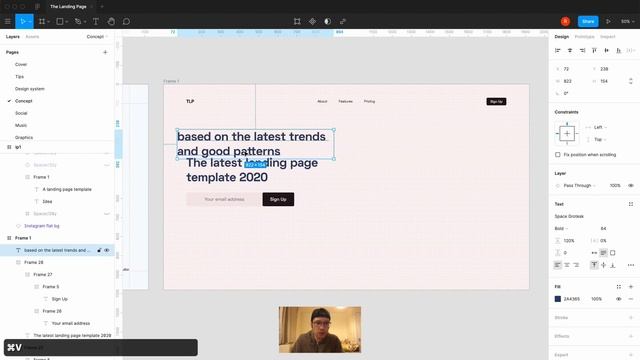
Task: Select the Comment tool
Action: coord(127,21)
